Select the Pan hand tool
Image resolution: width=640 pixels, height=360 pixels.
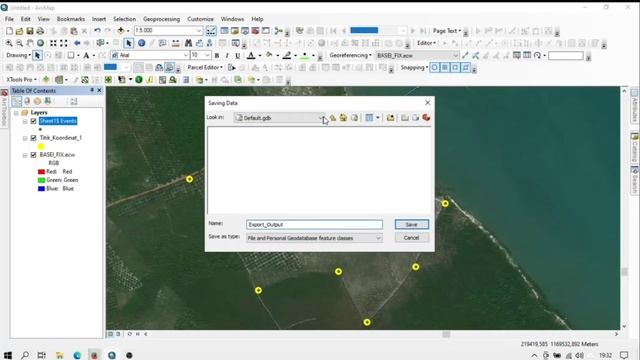(30, 43)
